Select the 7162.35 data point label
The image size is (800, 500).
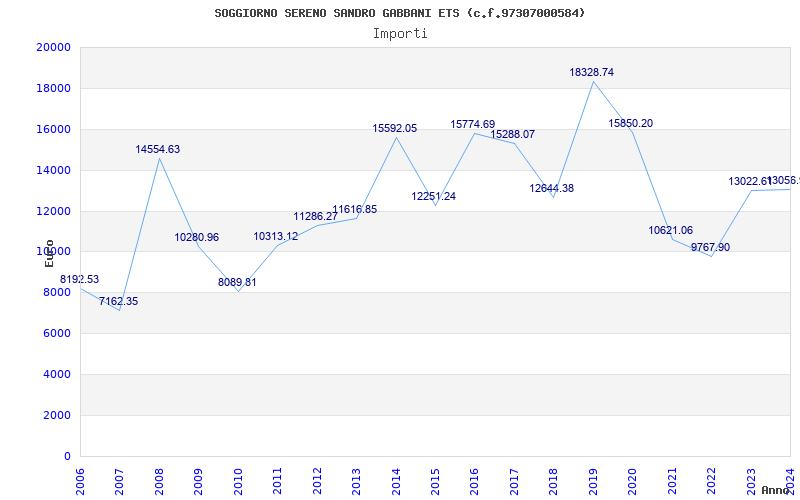(118, 302)
